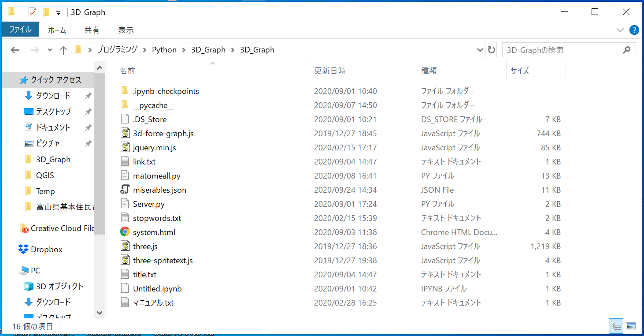The width and height of the screenshot is (644, 336).
Task: Select Dropbox in the navigation pane
Action: pos(46,249)
